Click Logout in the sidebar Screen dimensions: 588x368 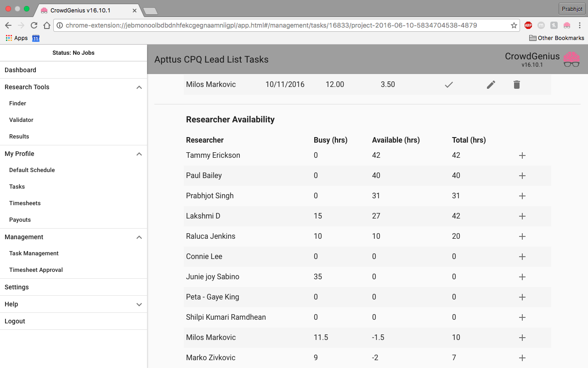point(73,321)
